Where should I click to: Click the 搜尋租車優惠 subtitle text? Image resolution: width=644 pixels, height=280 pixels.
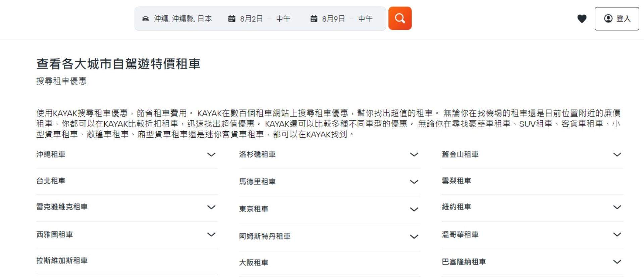61,81
